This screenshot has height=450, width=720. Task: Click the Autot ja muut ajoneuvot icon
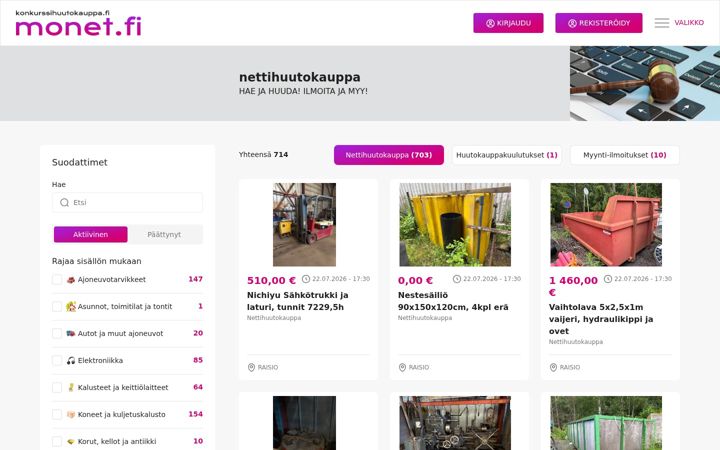[71, 333]
